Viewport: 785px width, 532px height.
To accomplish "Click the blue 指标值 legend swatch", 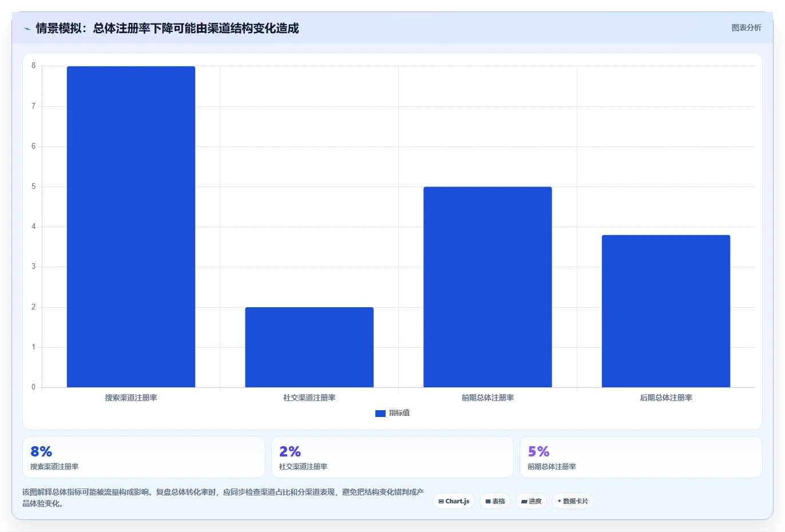I will [380, 414].
